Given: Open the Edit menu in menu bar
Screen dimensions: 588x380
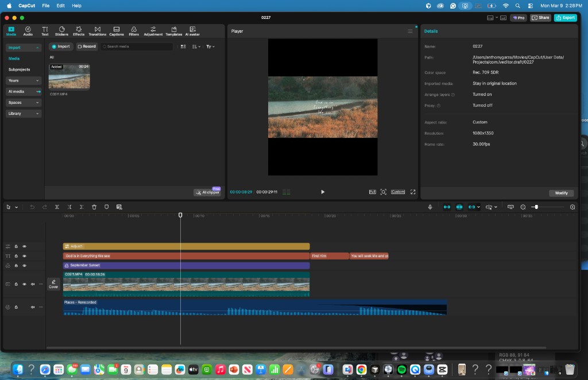Looking at the screenshot, I should [60, 6].
